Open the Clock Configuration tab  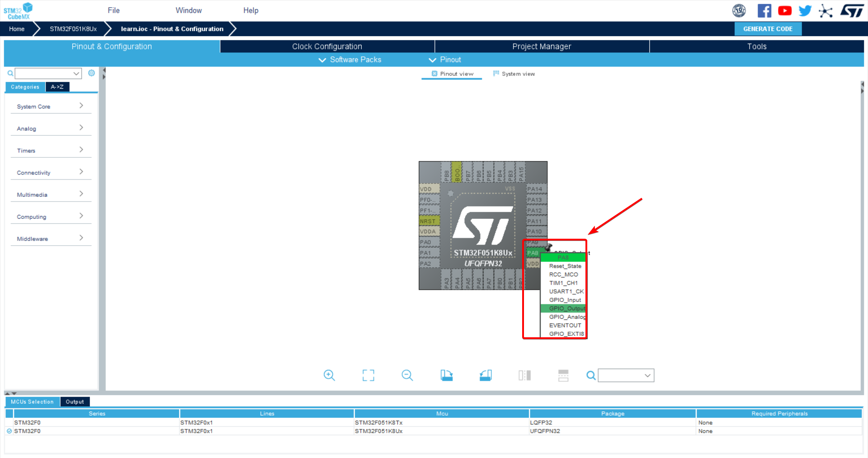coord(327,47)
